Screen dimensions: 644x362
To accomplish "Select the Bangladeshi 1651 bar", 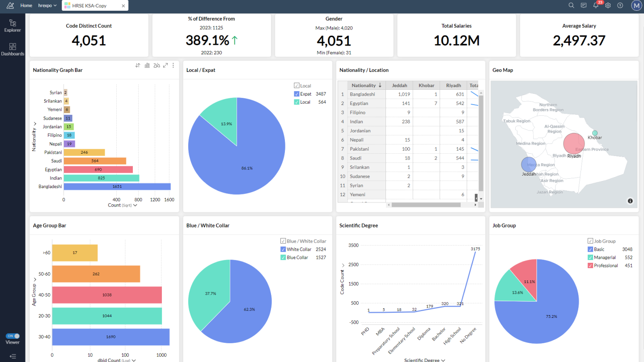I will click(117, 186).
